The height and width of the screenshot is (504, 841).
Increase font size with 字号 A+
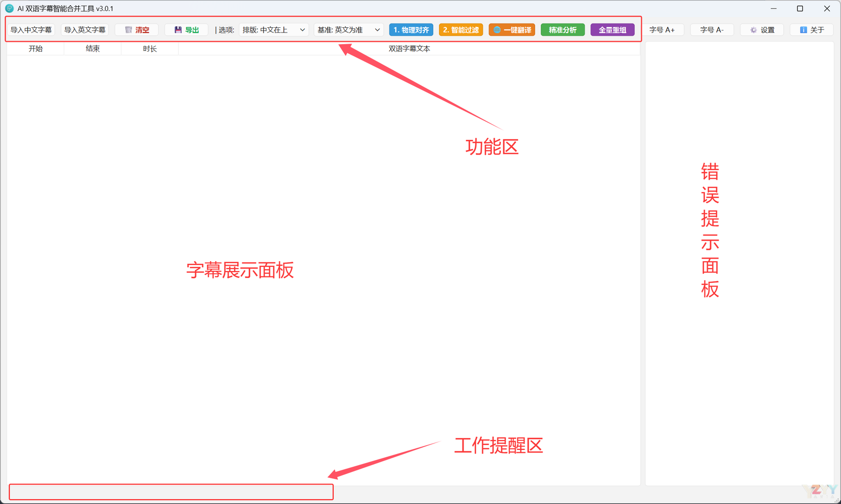click(662, 30)
